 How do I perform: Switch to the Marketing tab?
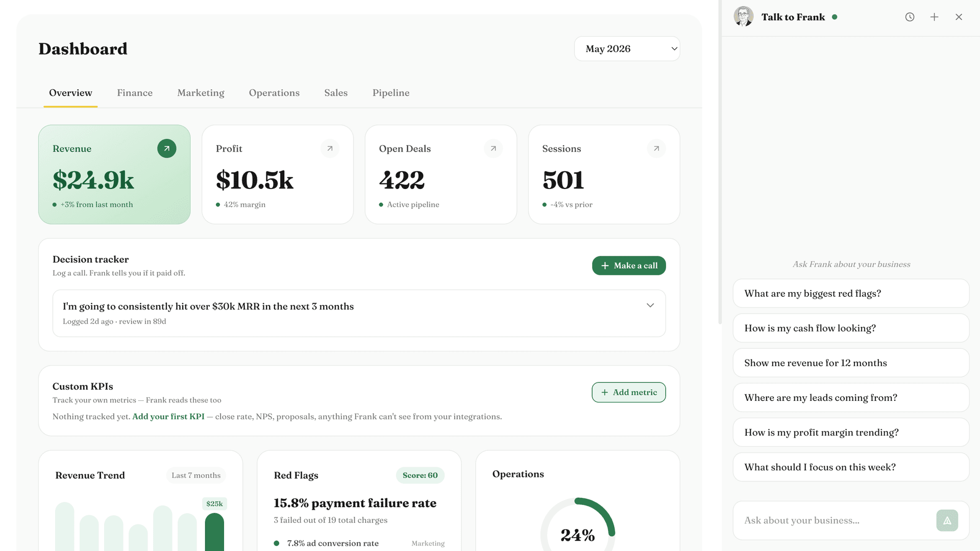pos(201,93)
